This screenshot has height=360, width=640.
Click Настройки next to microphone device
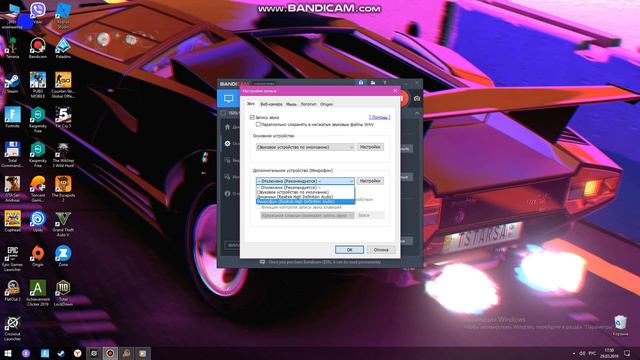click(x=370, y=181)
